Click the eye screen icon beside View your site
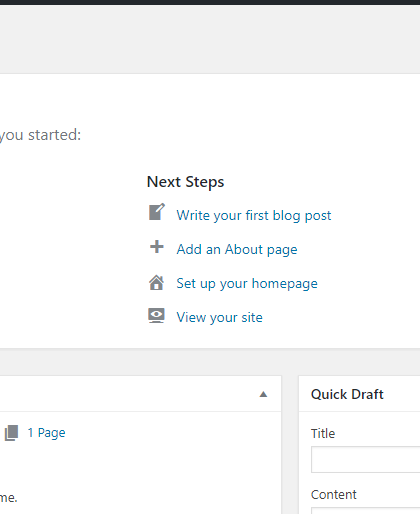The width and height of the screenshot is (420, 514). point(156,316)
